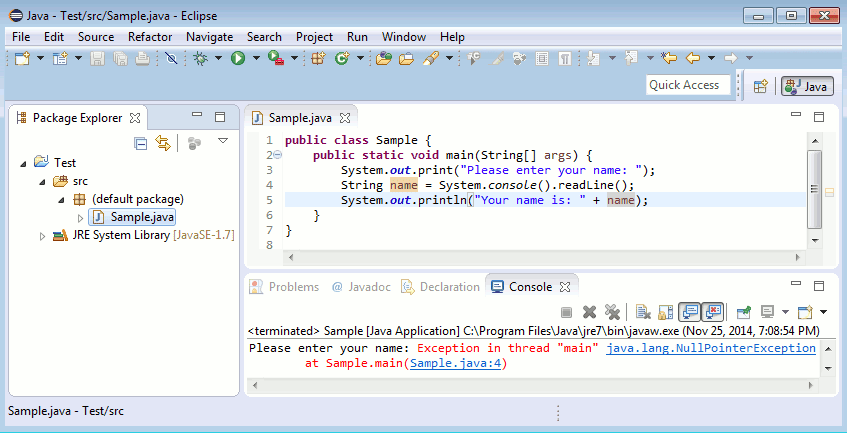
Task: Click the Save icon in the toolbar
Action: coord(97,58)
